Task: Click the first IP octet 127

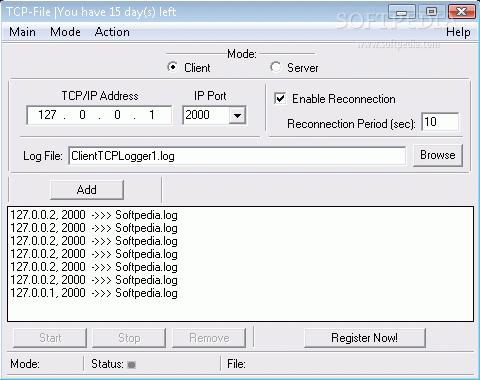Action: pyautogui.click(x=47, y=115)
